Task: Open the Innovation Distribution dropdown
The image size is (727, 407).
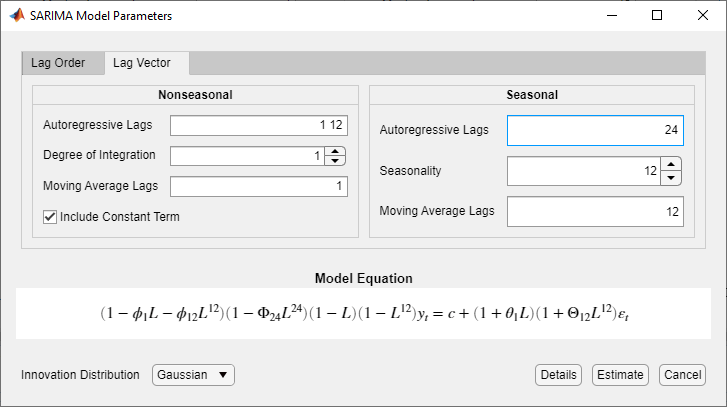Action: point(194,375)
